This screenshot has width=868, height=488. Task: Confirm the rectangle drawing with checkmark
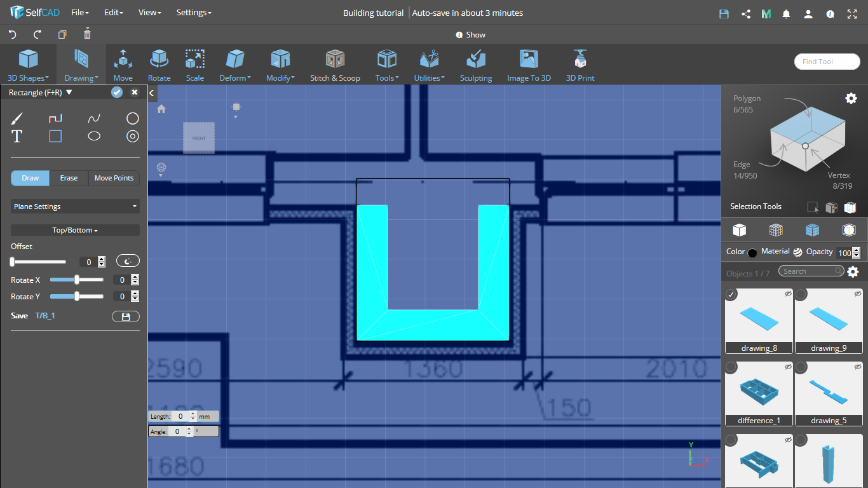pos(117,93)
